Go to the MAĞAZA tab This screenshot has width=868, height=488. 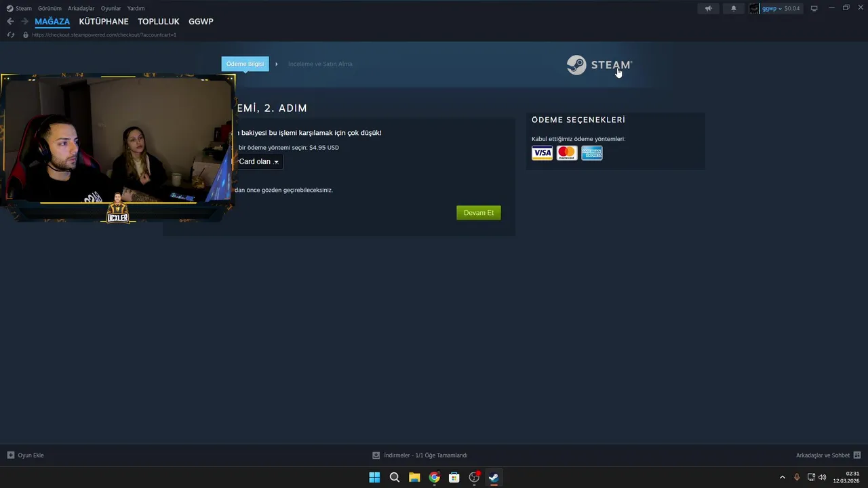pos(52,22)
